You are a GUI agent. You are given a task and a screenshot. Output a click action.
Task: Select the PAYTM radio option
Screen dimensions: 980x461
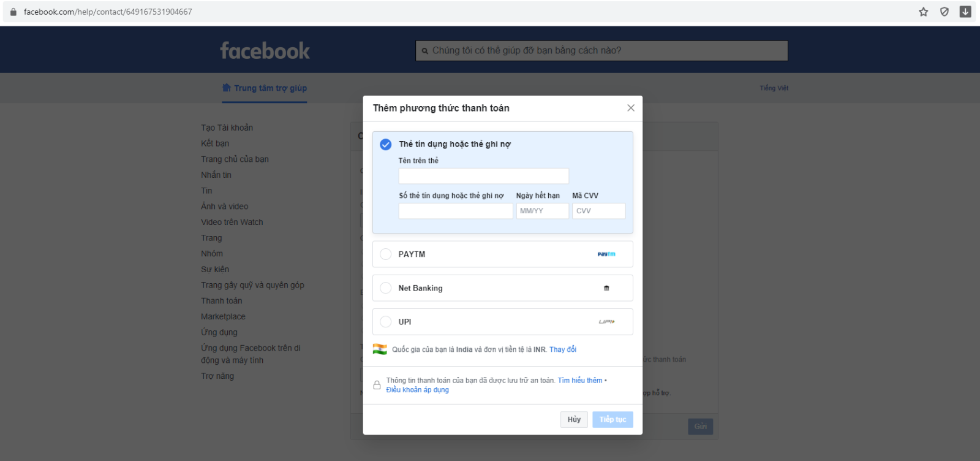386,254
